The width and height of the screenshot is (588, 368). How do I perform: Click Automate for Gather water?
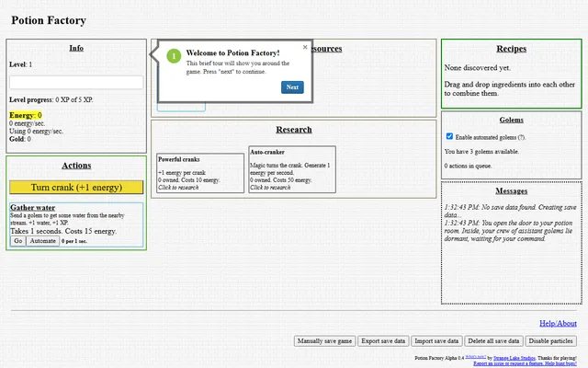(x=43, y=241)
